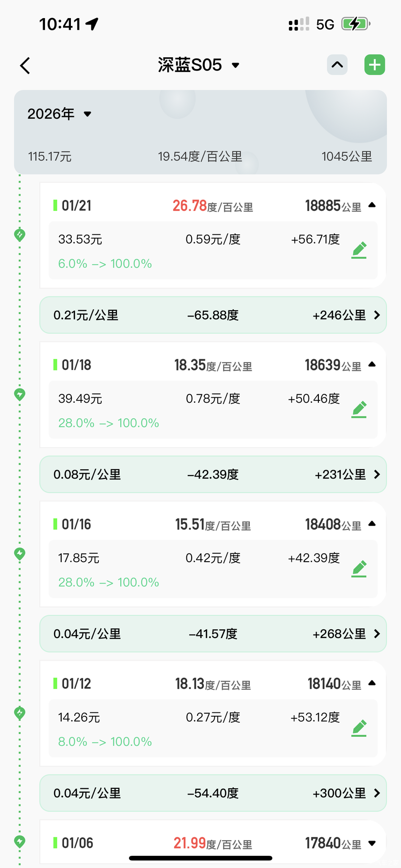Expand the 01/06 record details
The width and height of the screenshot is (401, 868).
click(x=372, y=843)
